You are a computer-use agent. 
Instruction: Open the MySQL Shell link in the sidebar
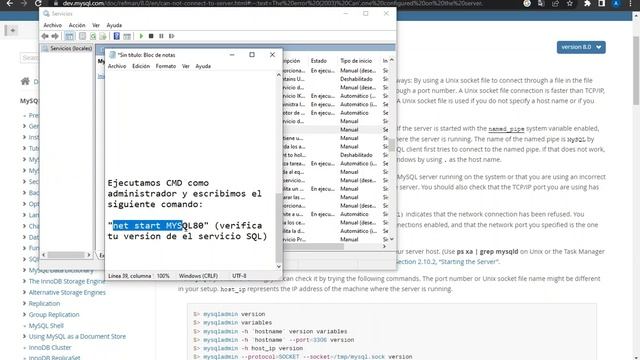point(46,325)
